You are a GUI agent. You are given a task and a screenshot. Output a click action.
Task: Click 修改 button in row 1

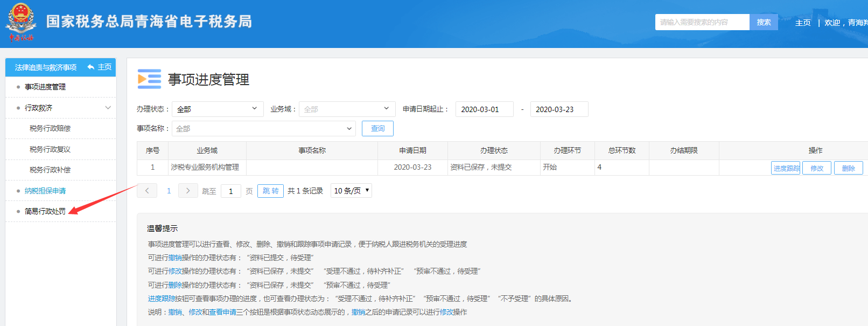817,168
